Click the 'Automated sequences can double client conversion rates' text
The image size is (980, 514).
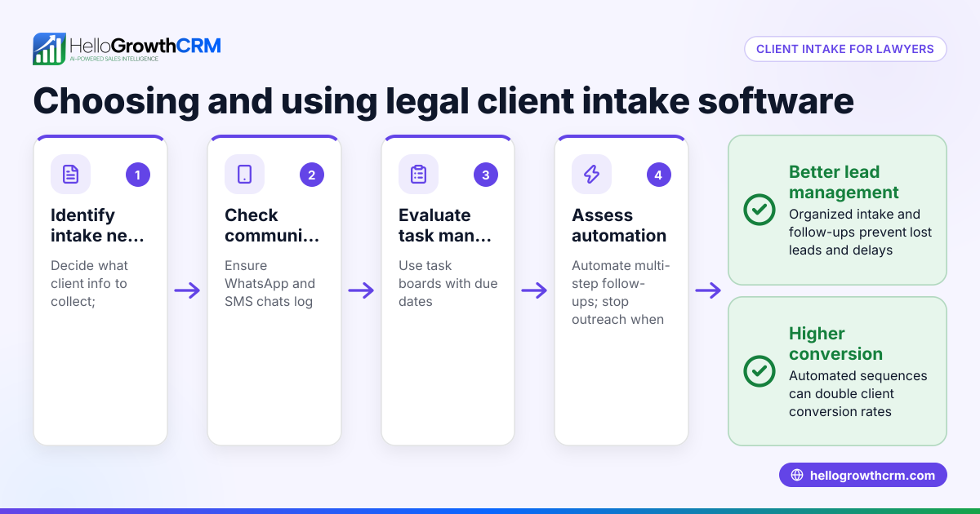[x=858, y=394]
